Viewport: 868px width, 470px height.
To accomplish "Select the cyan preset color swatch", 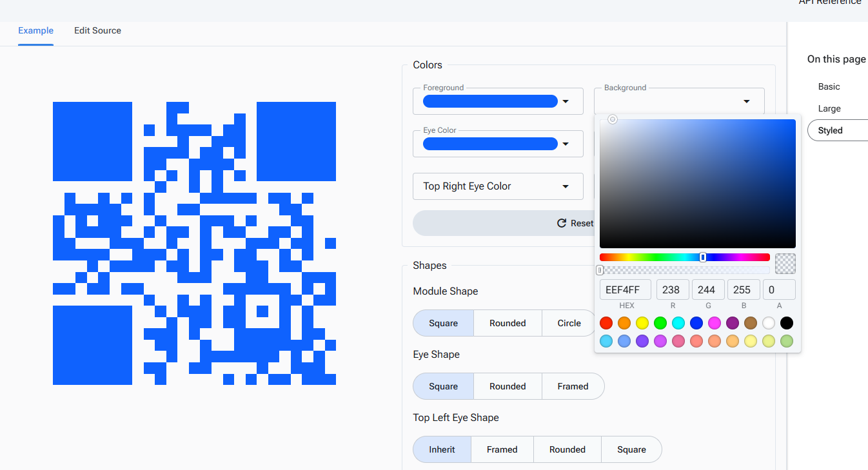I will (x=678, y=323).
